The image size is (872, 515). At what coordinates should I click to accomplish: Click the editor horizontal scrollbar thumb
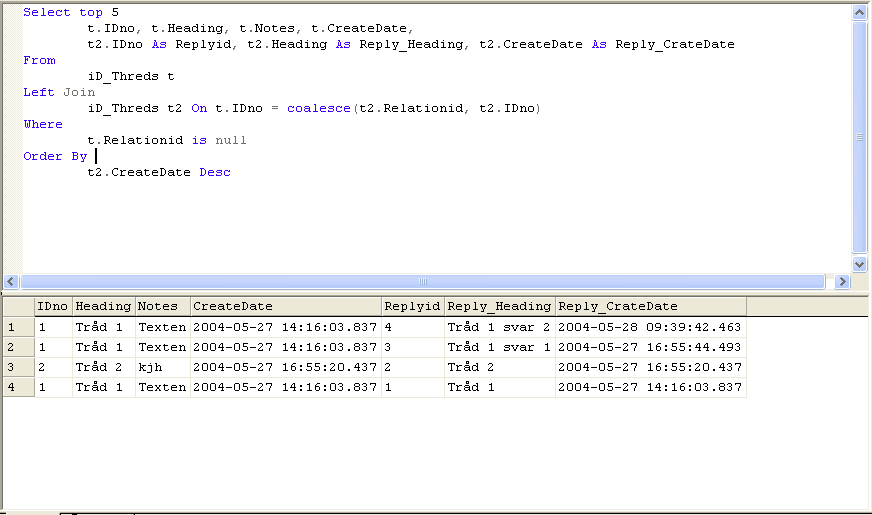(x=423, y=281)
